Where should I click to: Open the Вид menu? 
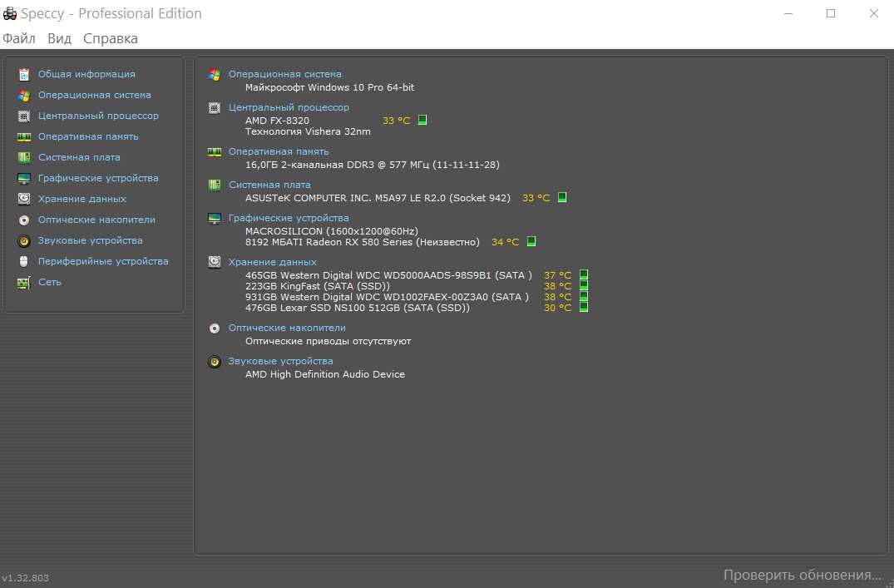tap(59, 38)
